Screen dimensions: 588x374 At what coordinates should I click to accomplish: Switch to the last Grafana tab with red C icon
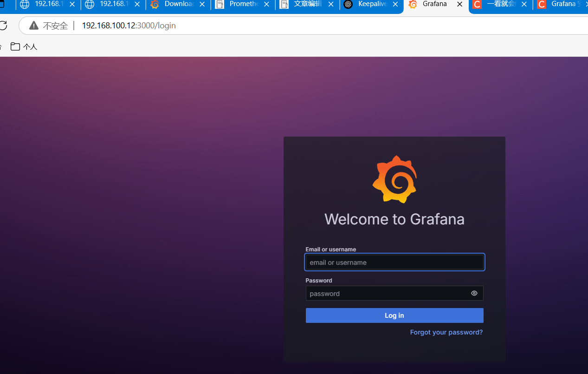point(561,4)
